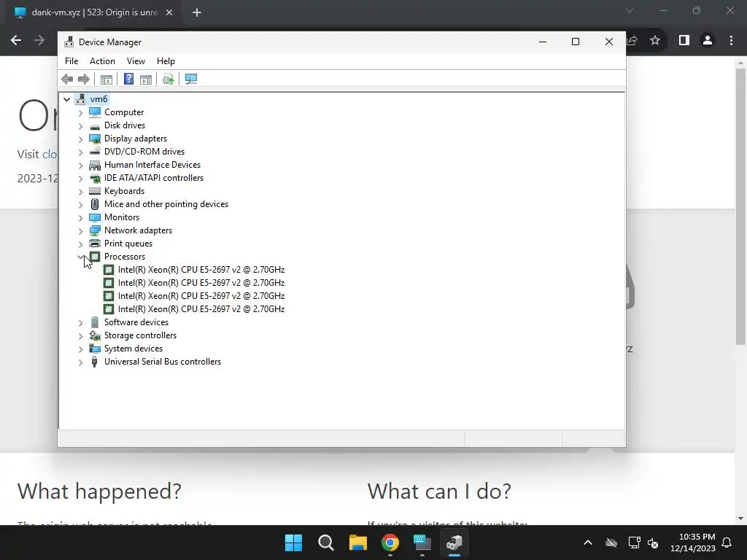Toggle Chrome side panel button
Image resolution: width=747 pixels, height=560 pixels.
click(x=684, y=41)
